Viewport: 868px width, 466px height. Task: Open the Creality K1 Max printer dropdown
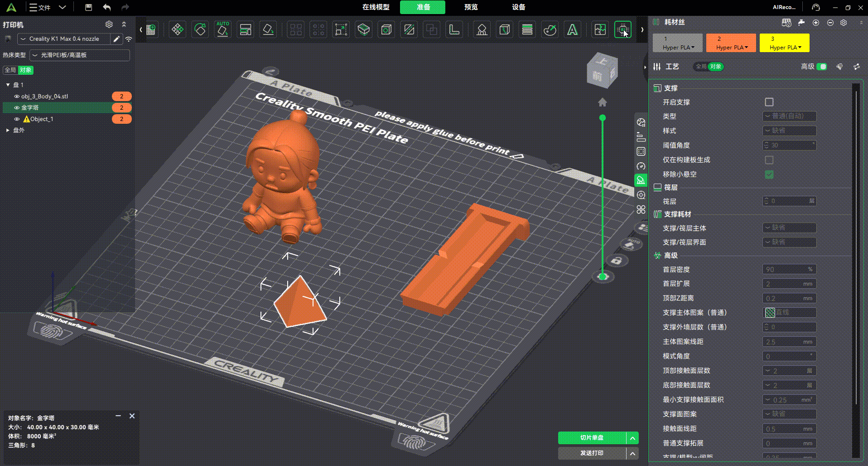tap(64, 39)
